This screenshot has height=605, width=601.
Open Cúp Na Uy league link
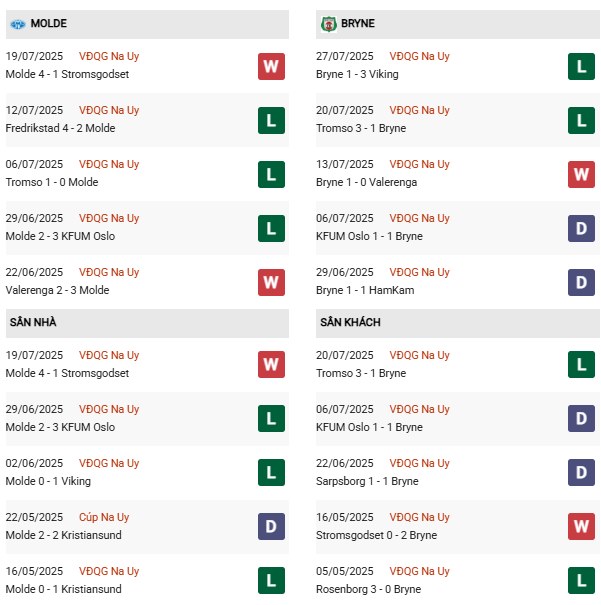click(x=104, y=517)
